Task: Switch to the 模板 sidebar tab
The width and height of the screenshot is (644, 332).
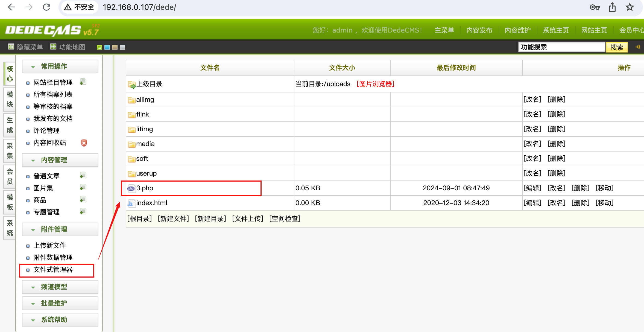Action: click(9, 202)
